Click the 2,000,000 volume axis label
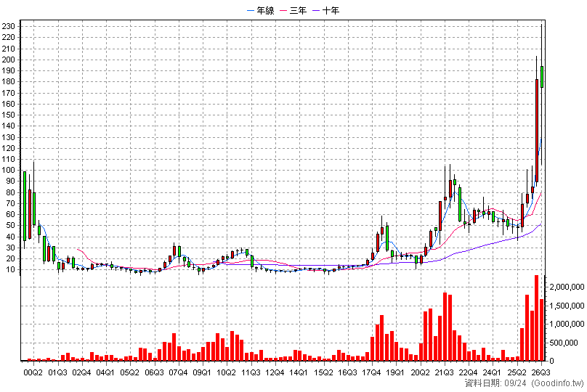The image size is (587, 392). click(567, 287)
